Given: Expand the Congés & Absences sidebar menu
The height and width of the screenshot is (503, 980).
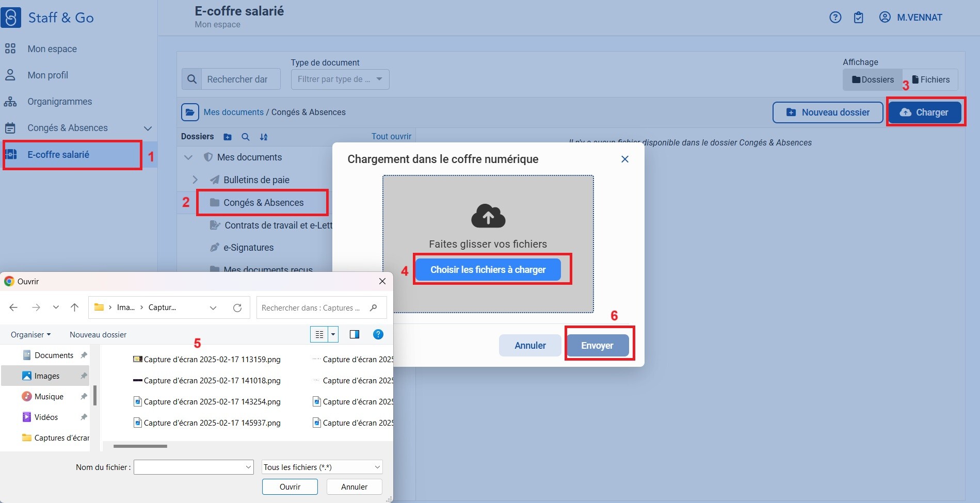Looking at the screenshot, I should (x=148, y=128).
